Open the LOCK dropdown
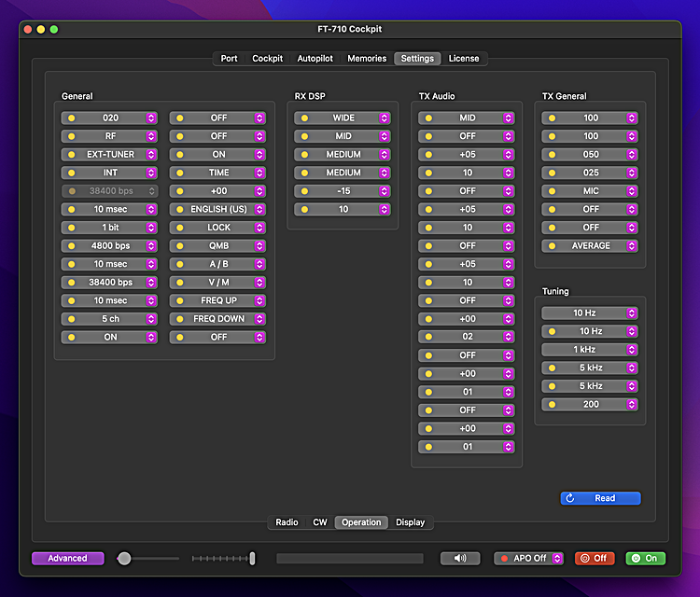The image size is (700, 597). coord(217,228)
